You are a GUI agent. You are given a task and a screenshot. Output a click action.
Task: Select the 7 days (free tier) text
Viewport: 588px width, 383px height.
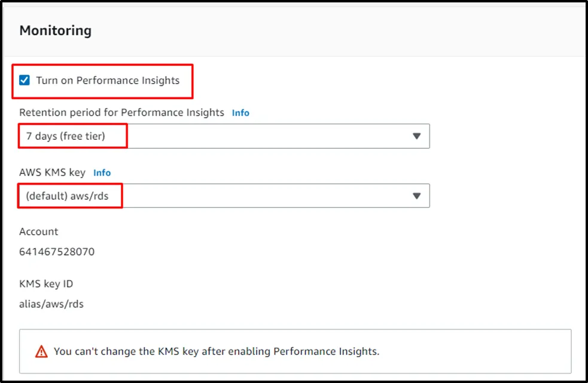tap(66, 136)
